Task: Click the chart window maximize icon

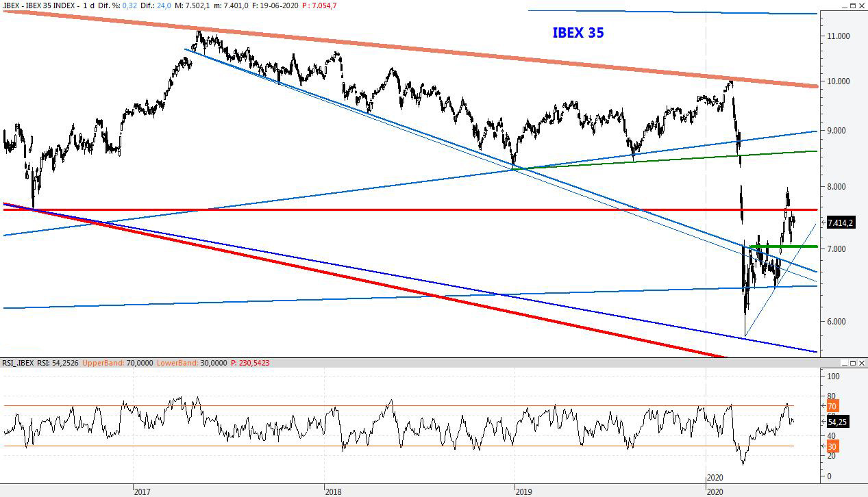Action: click(x=853, y=4)
